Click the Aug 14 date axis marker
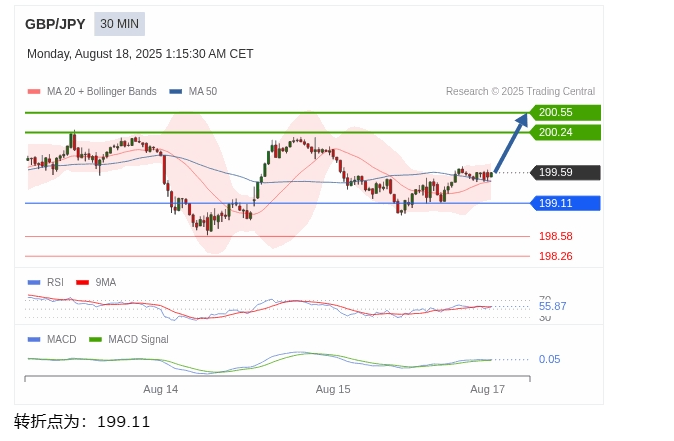This screenshot has width=674, height=441. 160,389
